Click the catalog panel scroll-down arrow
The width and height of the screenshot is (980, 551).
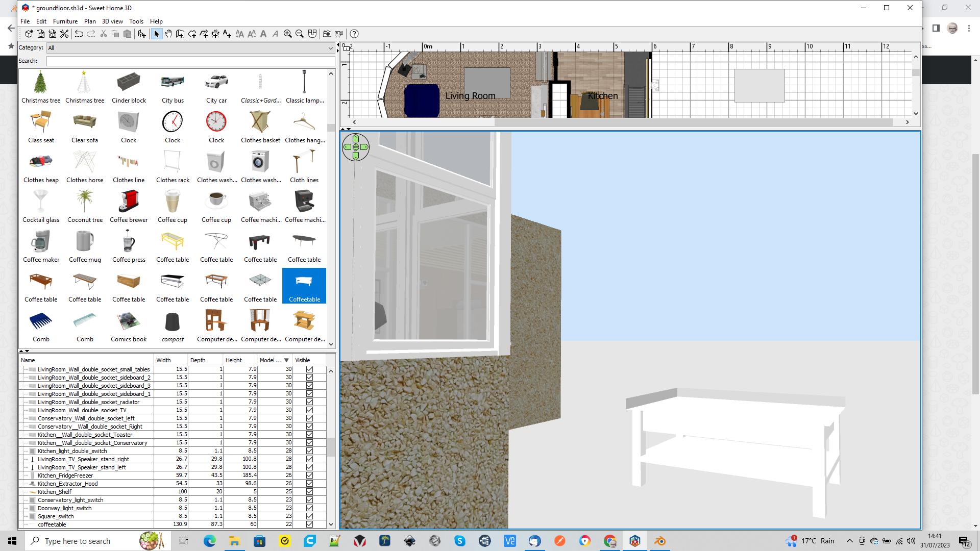[x=331, y=344]
